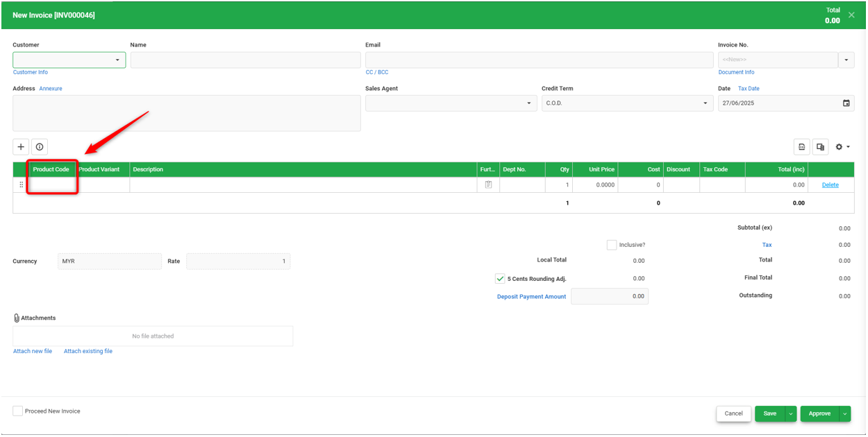Close the New Invoice dialog

[x=851, y=15]
